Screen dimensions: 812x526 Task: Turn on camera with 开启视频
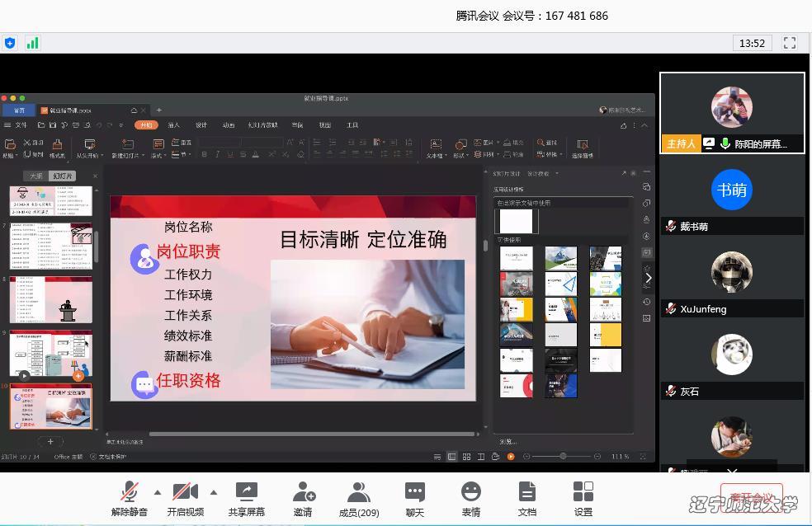click(186, 499)
